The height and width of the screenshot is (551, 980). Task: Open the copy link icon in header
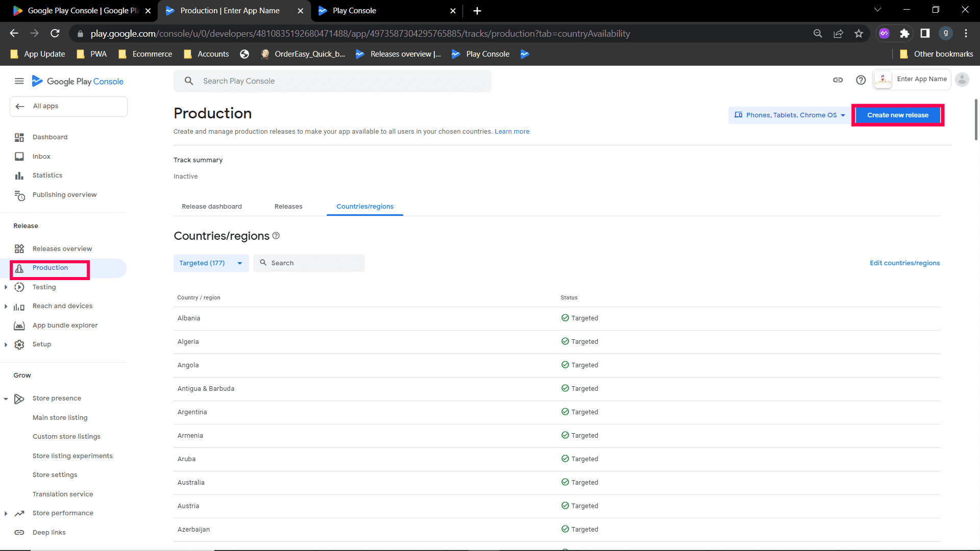tap(838, 80)
